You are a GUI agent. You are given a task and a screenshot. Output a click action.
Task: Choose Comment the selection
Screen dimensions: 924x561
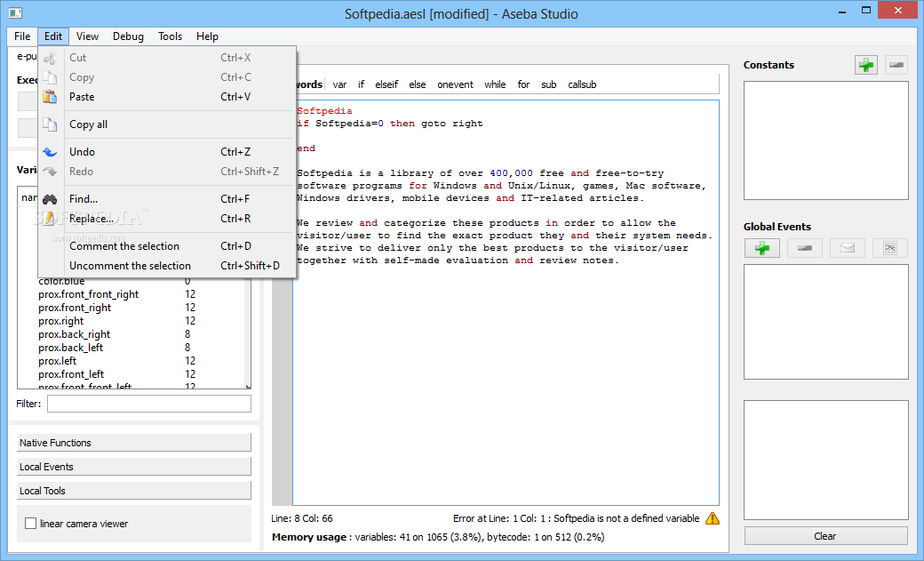tap(167, 246)
